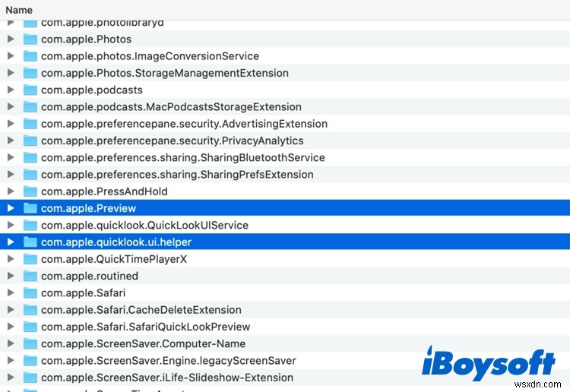Expand the selected com.apple.quicklook.ui.helper triangle
Image resolution: width=570 pixels, height=392 pixels.
11,242
